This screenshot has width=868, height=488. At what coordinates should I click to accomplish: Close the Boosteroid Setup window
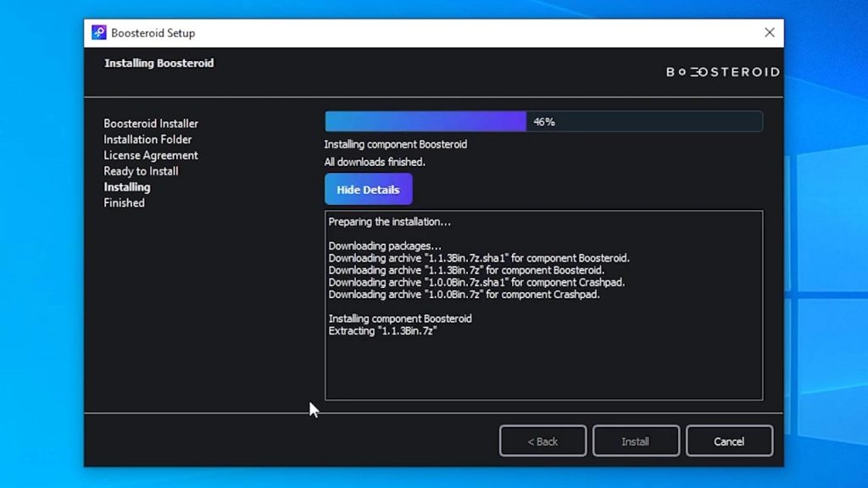(770, 33)
